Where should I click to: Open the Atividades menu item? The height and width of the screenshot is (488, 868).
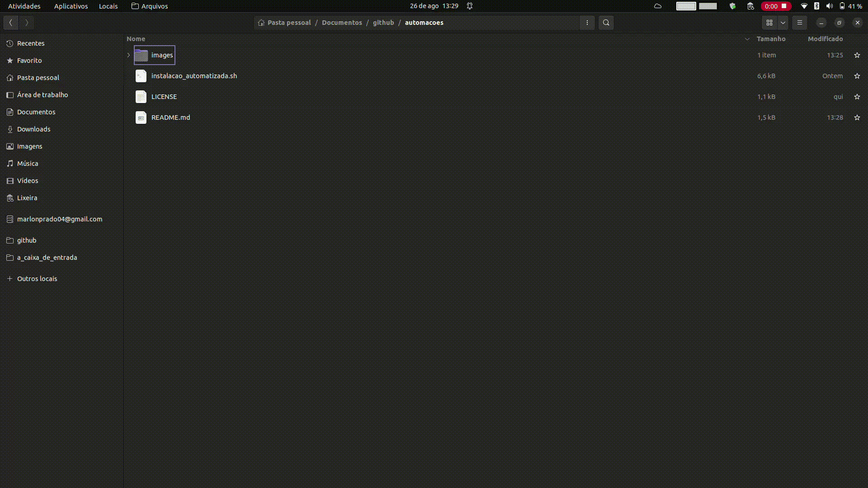coord(24,6)
